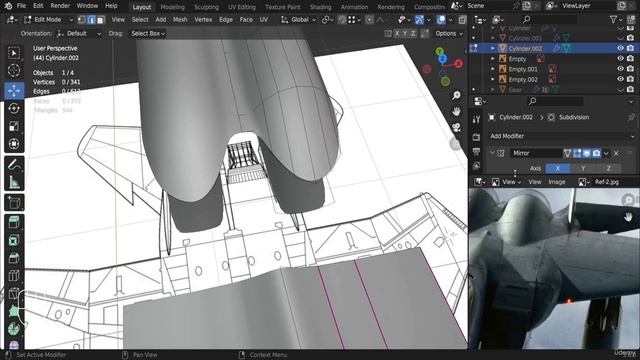Hide the Empty object with eye icon

click(x=620, y=58)
